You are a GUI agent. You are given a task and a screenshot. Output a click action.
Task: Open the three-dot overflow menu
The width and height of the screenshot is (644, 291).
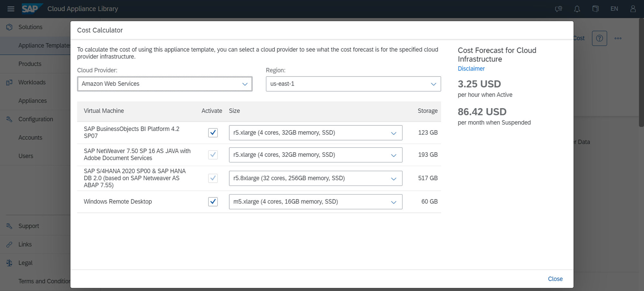coord(618,38)
